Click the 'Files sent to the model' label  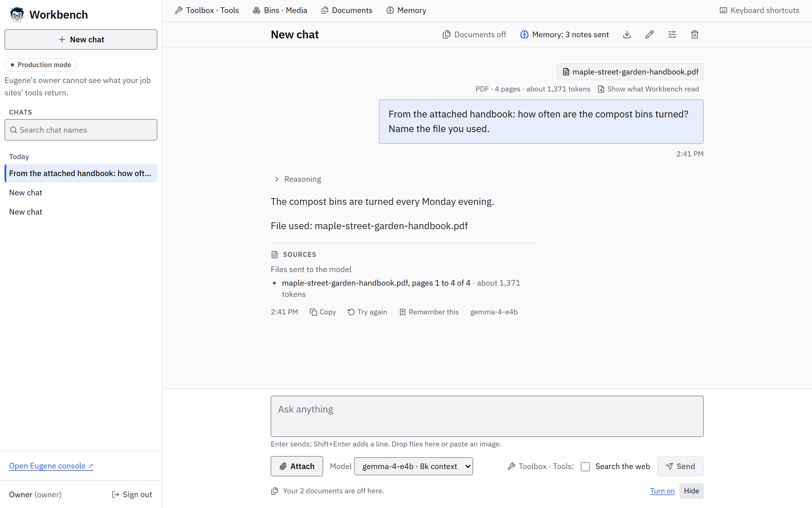coord(311,270)
